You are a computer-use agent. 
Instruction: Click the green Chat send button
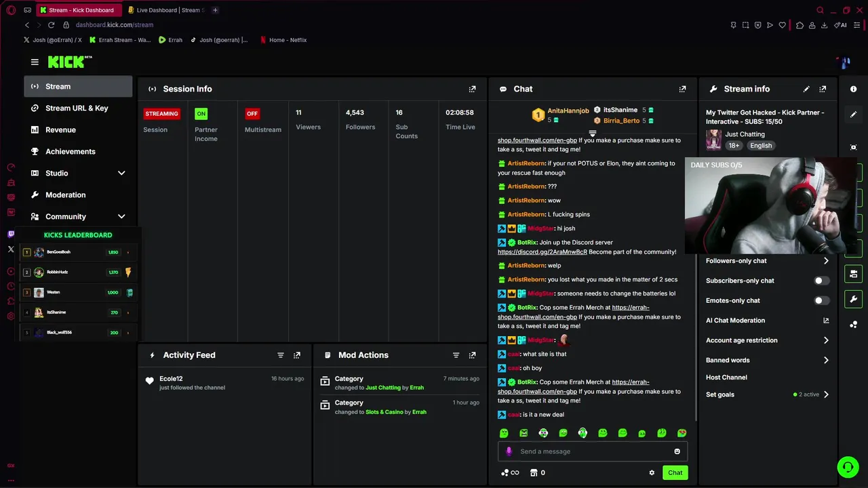[675, 473]
